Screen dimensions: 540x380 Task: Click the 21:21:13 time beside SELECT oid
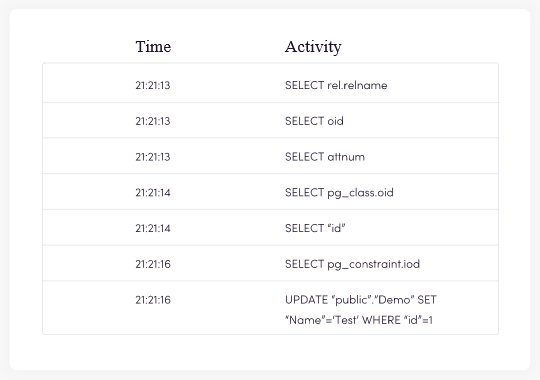(x=153, y=121)
